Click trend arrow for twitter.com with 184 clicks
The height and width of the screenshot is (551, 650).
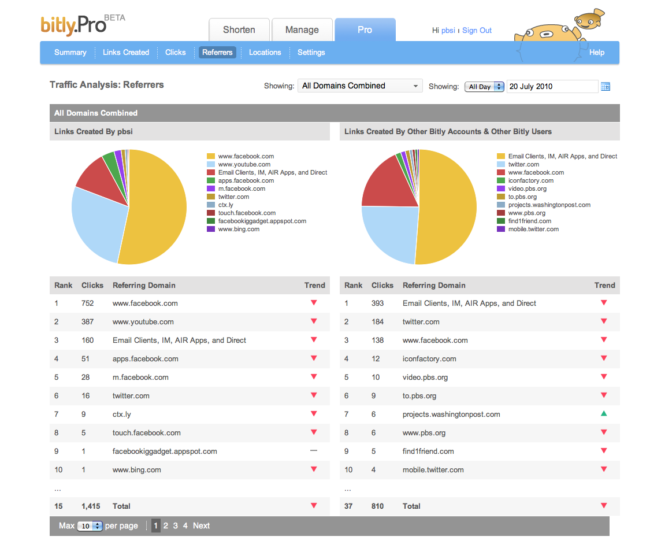pos(604,321)
